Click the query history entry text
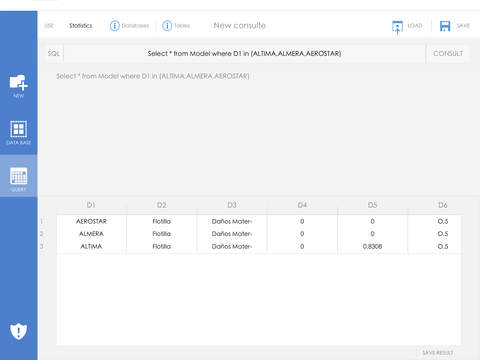The width and height of the screenshot is (480, 360). click(153, 76)
